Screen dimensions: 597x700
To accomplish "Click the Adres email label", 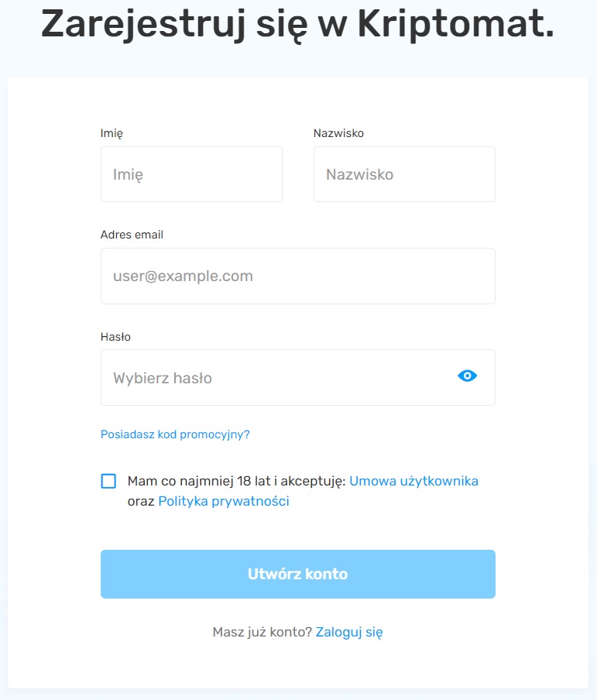I will (x=132, y=235).
